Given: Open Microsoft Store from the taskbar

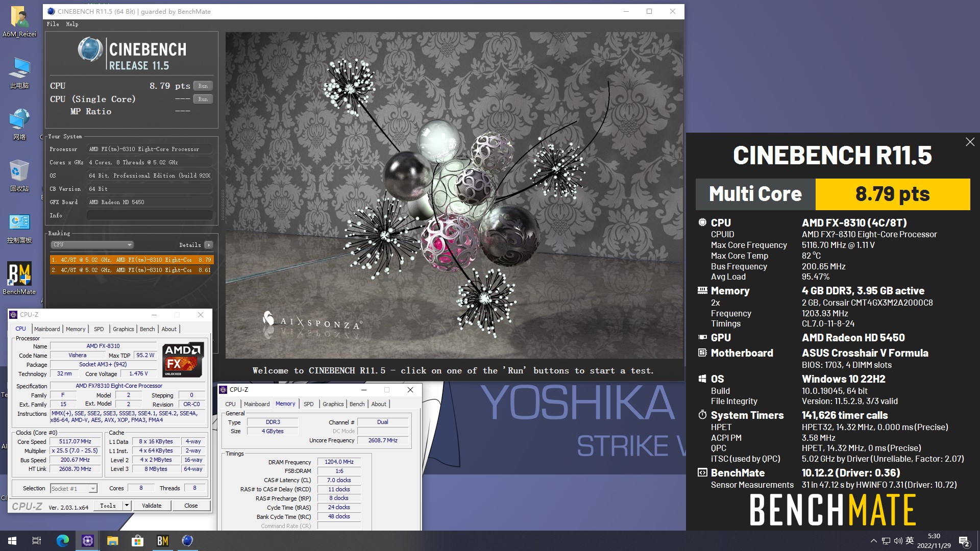Looking at the screenshot, I should [x=137, y=541].
